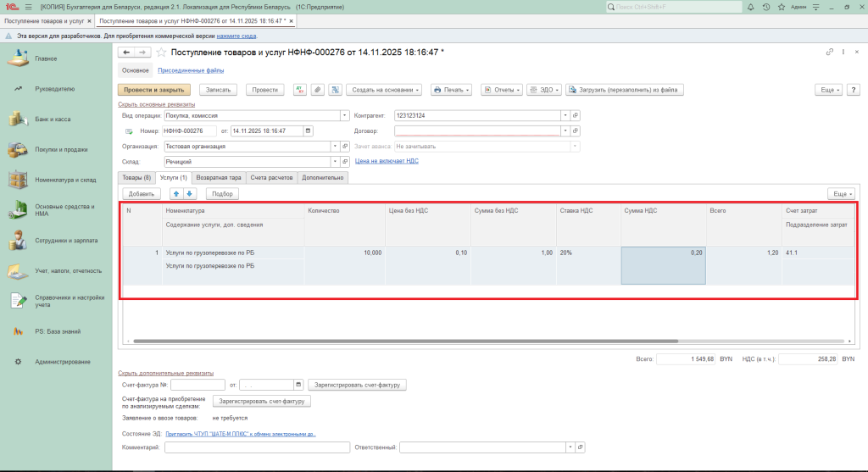Viewport: 868px width, 472px height.
Task: Move row down with blue arrow
Action: click(189, 194)
